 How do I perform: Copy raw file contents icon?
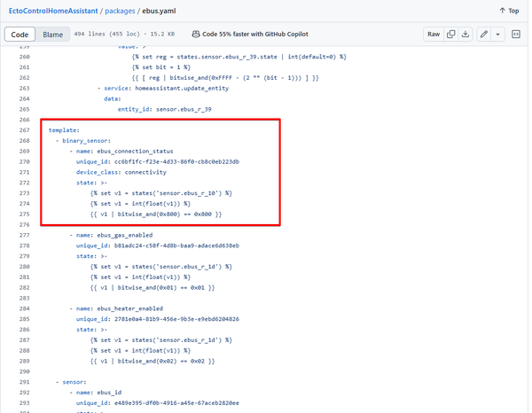tap(450, 35)
